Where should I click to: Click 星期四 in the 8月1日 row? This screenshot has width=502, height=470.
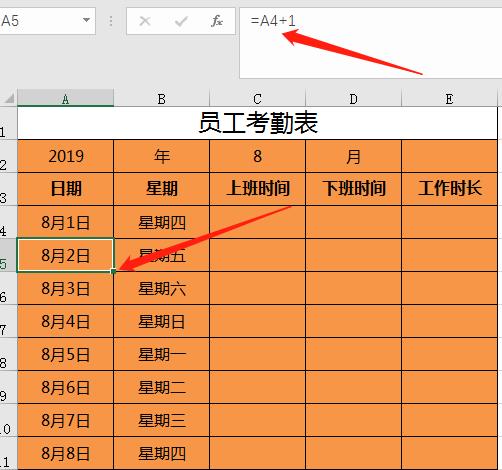click(161, 222)
